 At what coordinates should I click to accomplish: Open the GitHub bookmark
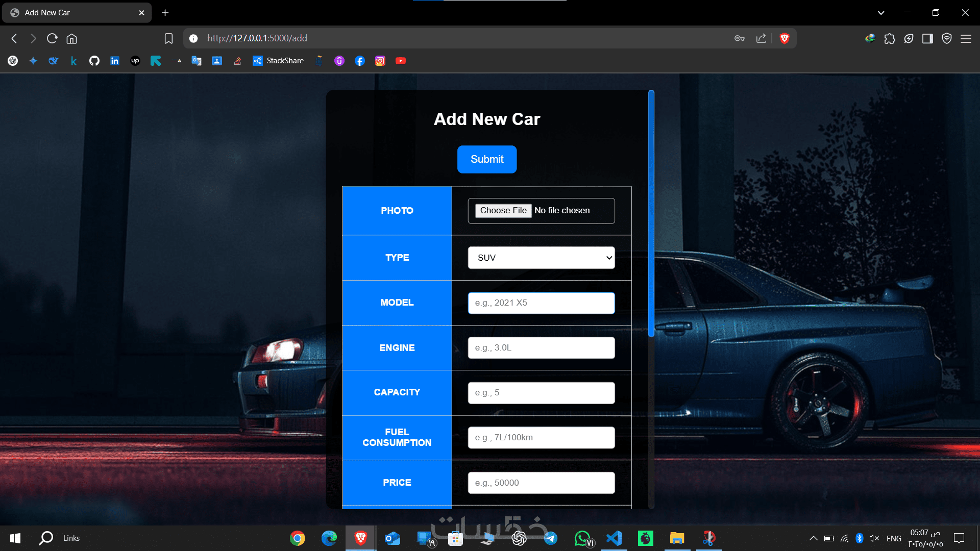click(94, 61)
